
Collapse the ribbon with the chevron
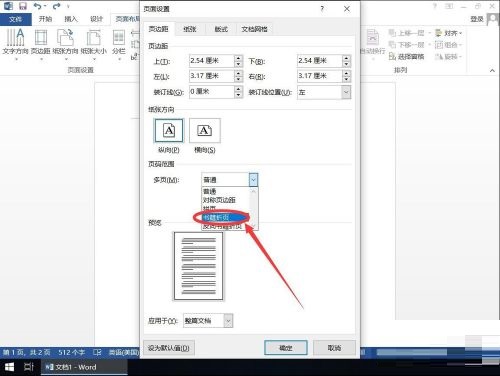tap(492, 70)
